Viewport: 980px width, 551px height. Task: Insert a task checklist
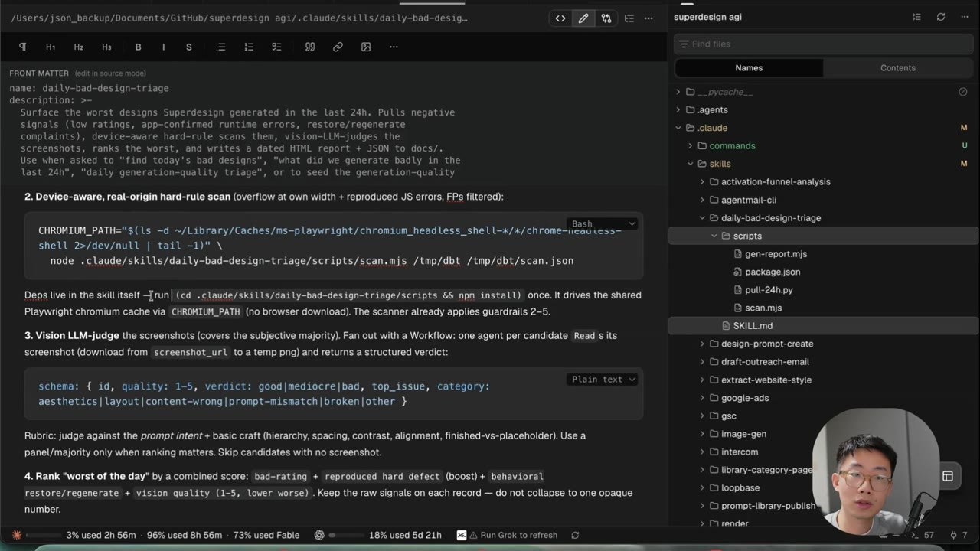pos(276,47)
